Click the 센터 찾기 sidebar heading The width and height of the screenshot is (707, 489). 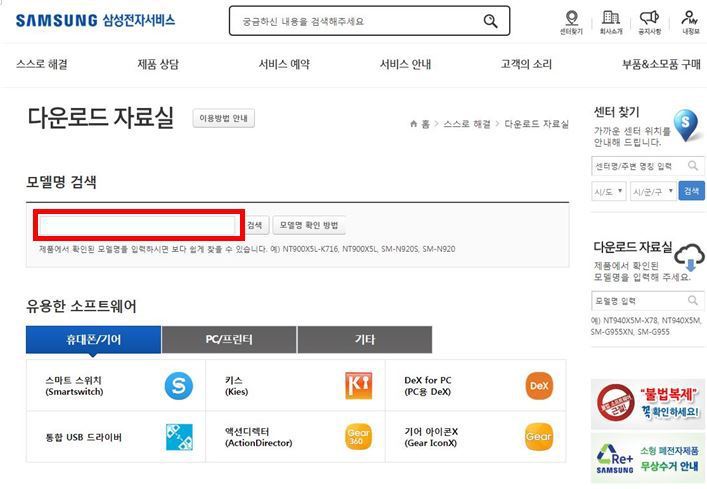tap(616, 112)
